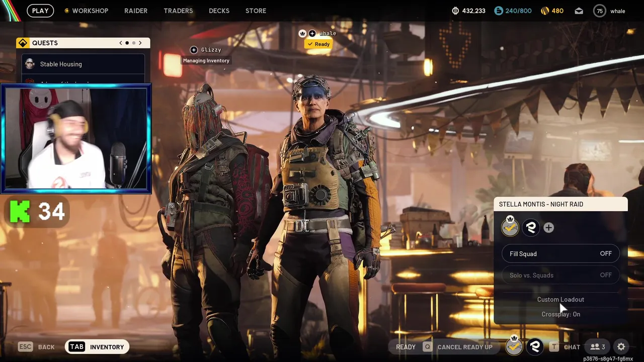Image resolution: width=644 pixels, height=362 pixels.
Task: Click the level 75 circle badge
Action: click(600, 11)
